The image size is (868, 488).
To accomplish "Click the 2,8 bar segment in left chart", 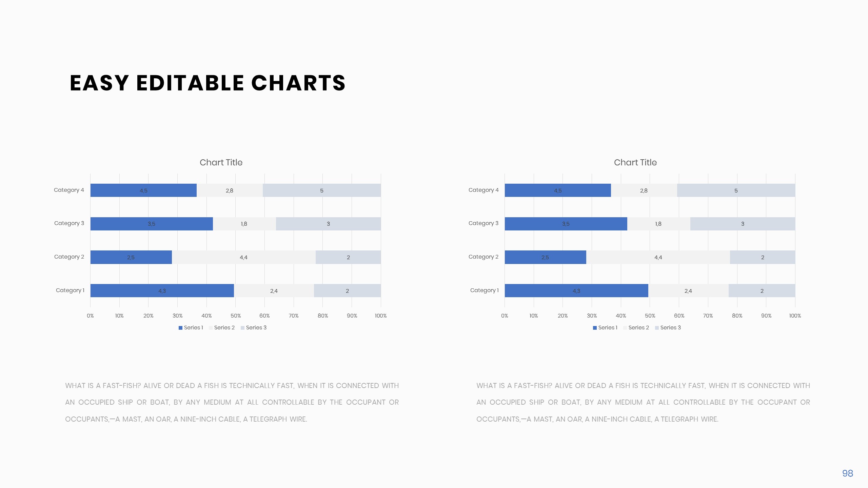I will tap(230, 190).
